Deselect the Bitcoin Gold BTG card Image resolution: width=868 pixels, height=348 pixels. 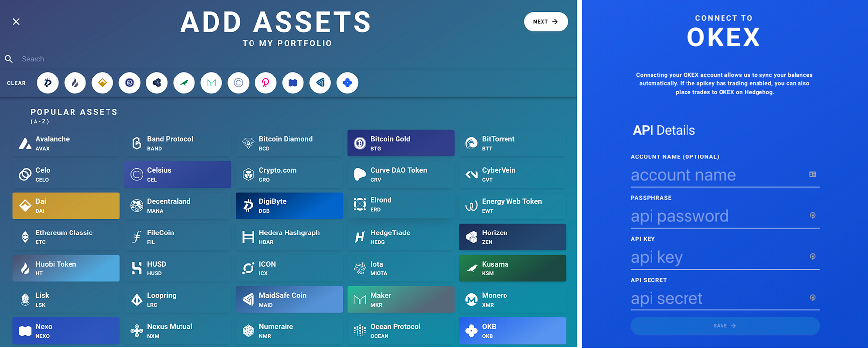[x=401, y=143]
